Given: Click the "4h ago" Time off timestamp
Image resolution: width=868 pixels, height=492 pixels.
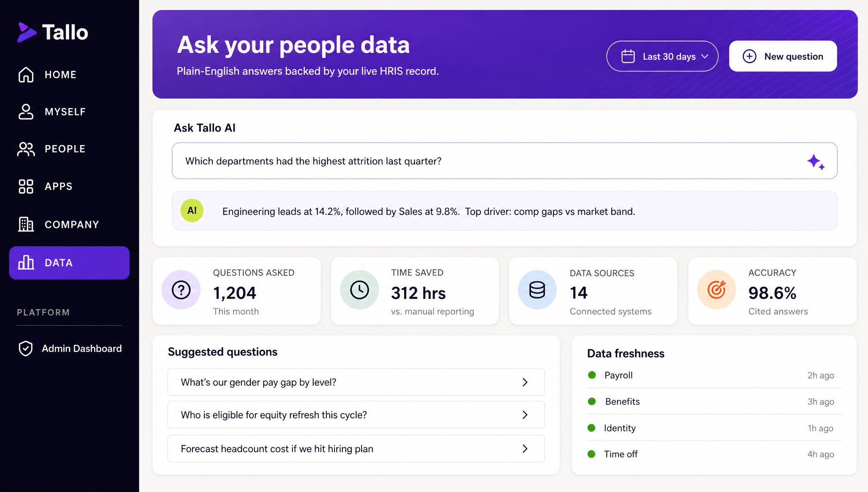Looking at the screenshot, I should pos(821,454).
